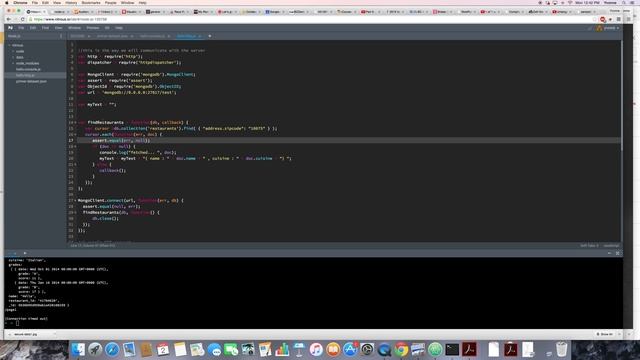
Task: Go back in Chrome
Action: coord(9,19)
